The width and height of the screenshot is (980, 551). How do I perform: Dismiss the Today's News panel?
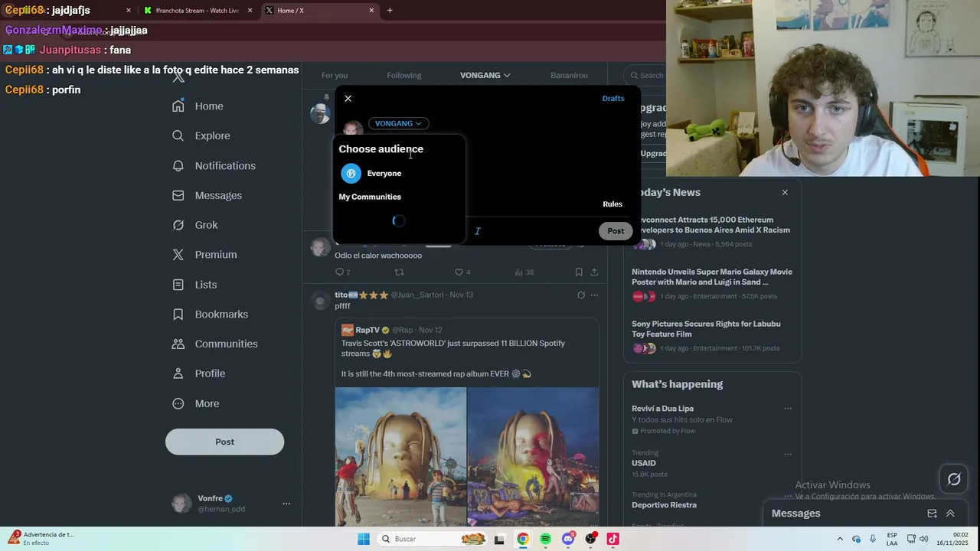[785, 192]
